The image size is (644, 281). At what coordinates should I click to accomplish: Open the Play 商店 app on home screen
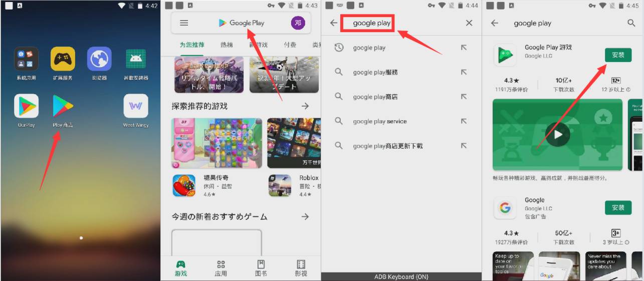[63, 106]
